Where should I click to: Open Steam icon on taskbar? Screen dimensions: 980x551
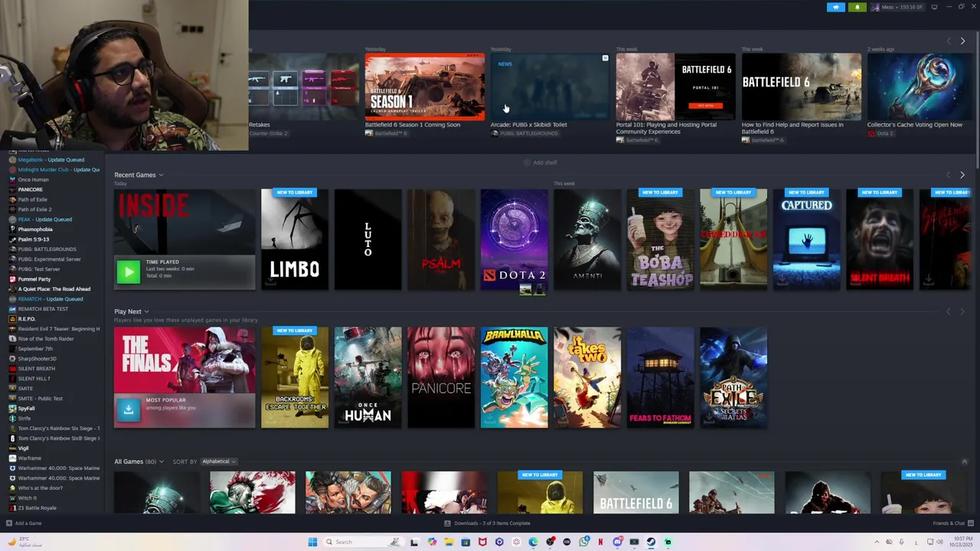point(651,542)
